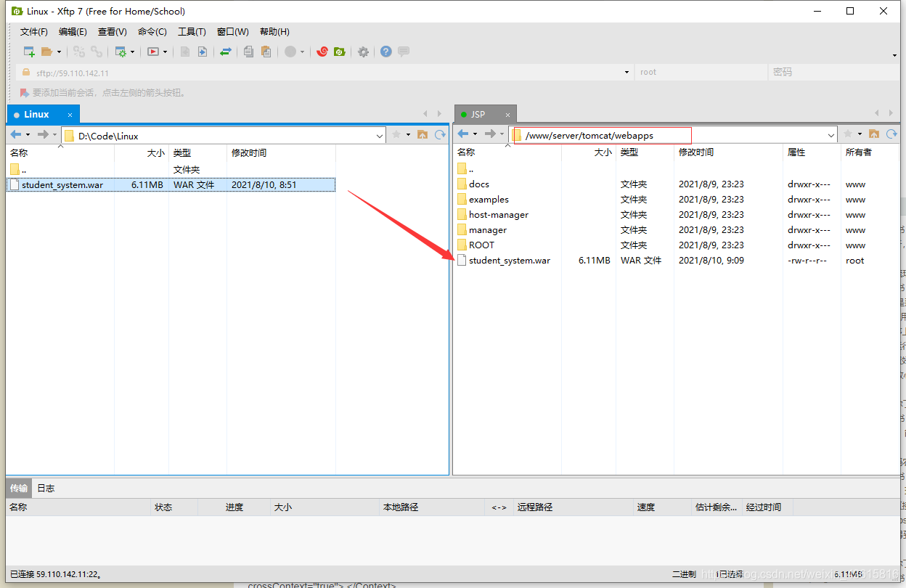Click the red play screen icon

coord(153,52)
